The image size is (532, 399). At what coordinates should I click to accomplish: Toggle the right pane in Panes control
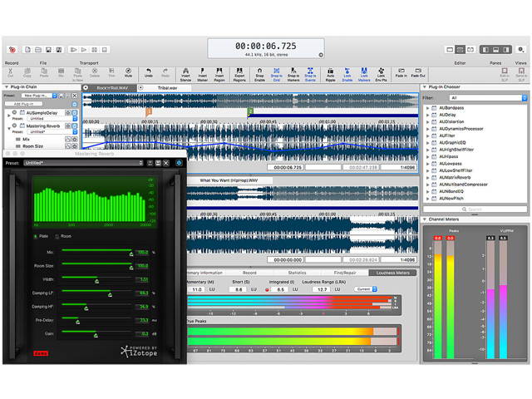point(506,50)
